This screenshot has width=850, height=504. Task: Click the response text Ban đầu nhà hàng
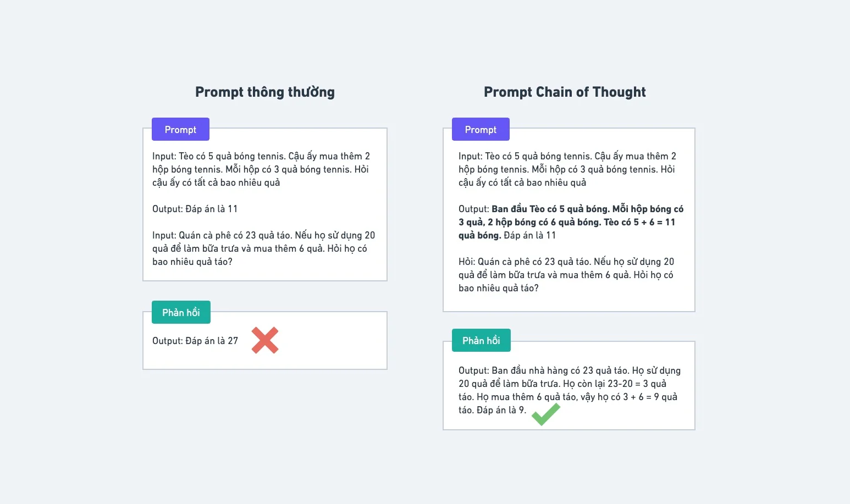click(570, 390)
